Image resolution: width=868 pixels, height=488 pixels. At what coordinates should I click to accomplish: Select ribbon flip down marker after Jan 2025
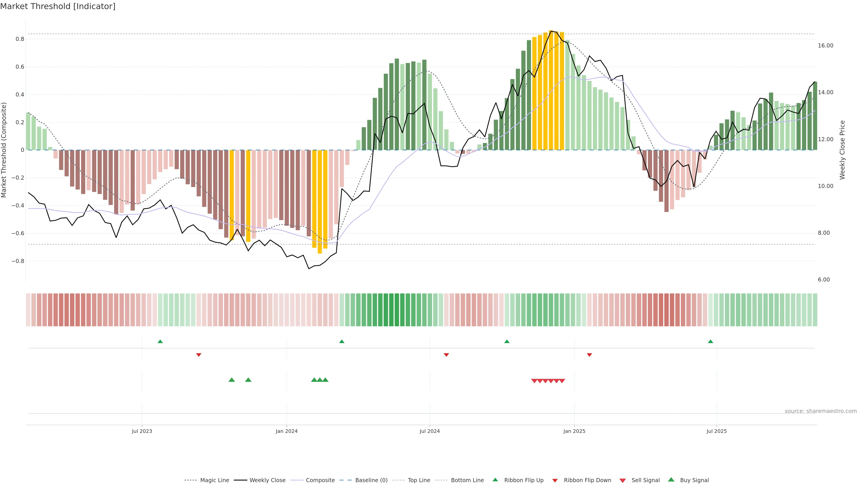coord(589,355)
